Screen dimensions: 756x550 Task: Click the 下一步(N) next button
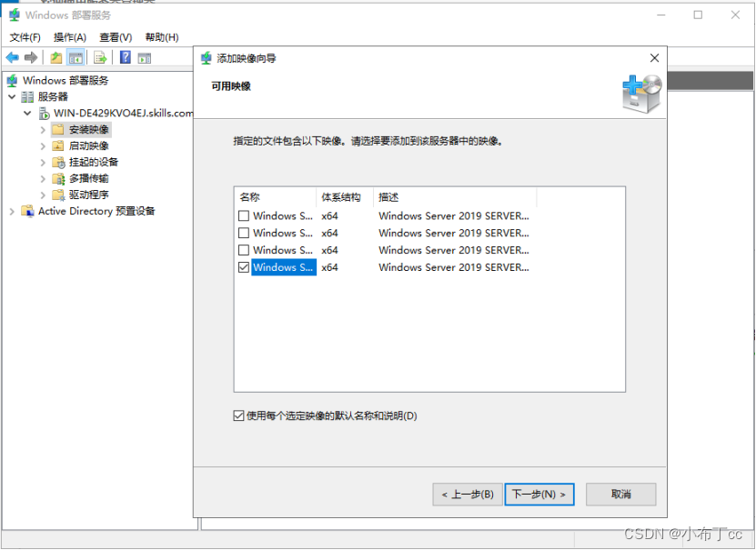click(x=539, y=495)
